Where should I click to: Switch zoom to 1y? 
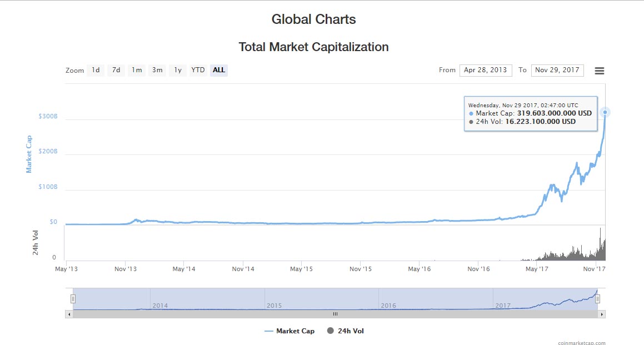178,70
